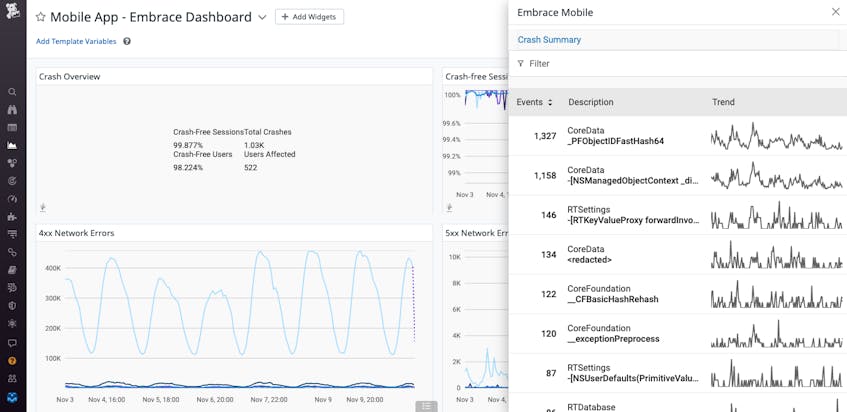Open the Logs icon below the notebook icon

(12, 288)
